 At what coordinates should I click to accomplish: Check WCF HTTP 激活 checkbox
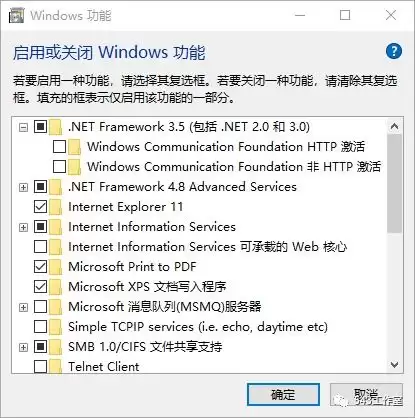(x=59, y=147)
